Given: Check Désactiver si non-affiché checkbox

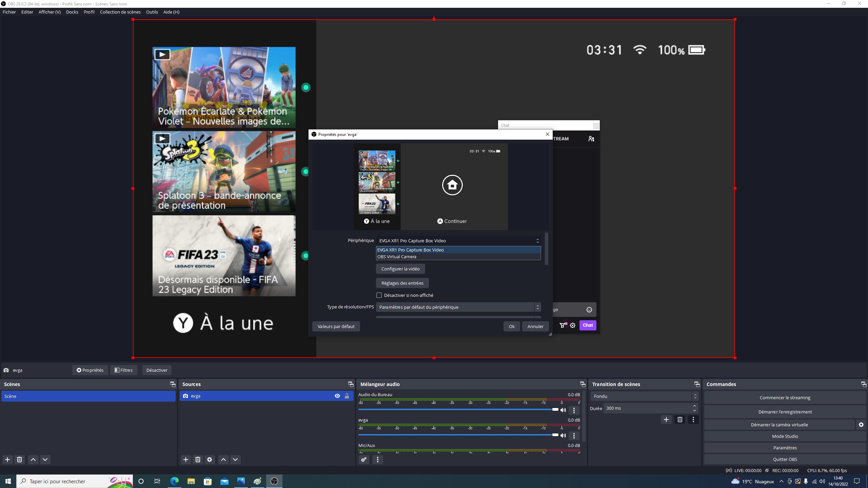Looking at the screenshot, I should (x=379, y=295).
